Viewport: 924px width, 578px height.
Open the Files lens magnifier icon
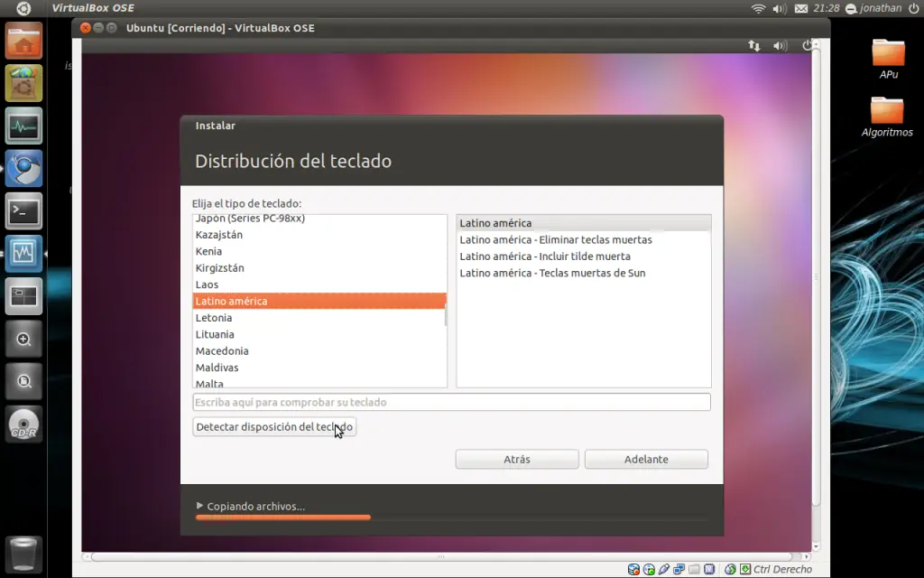tap(23, 382)
